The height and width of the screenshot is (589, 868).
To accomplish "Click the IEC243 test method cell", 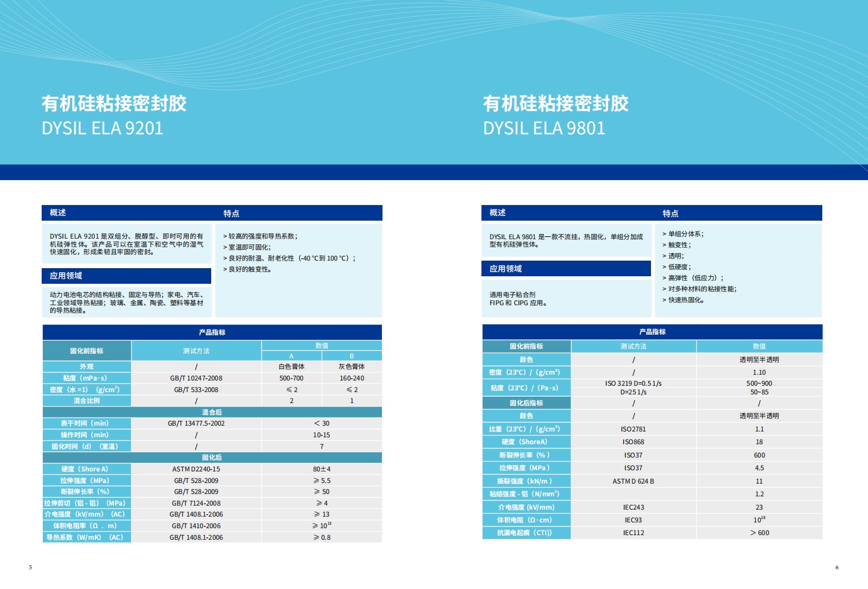I will click(633, 507).
